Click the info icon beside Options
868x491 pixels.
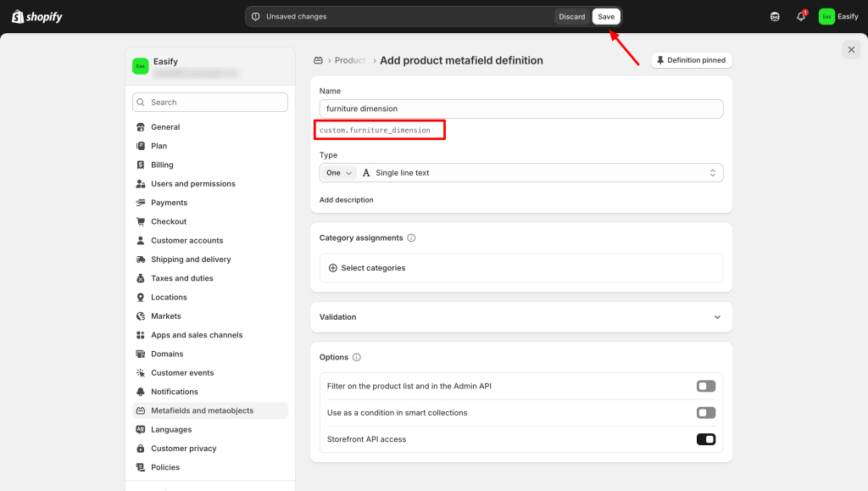[357, 357]
